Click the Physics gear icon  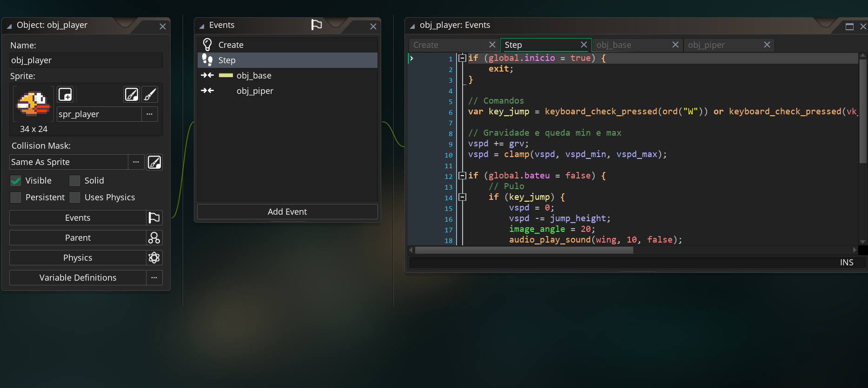[x=154, y=258]
